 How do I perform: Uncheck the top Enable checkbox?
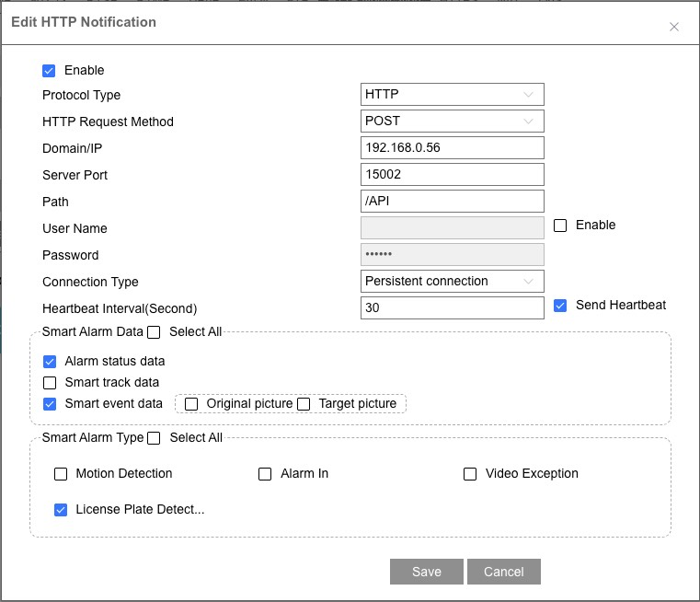tap(49, 71)
